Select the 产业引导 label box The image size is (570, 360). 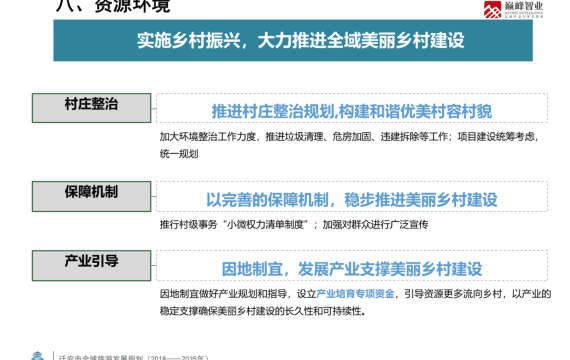91,265
